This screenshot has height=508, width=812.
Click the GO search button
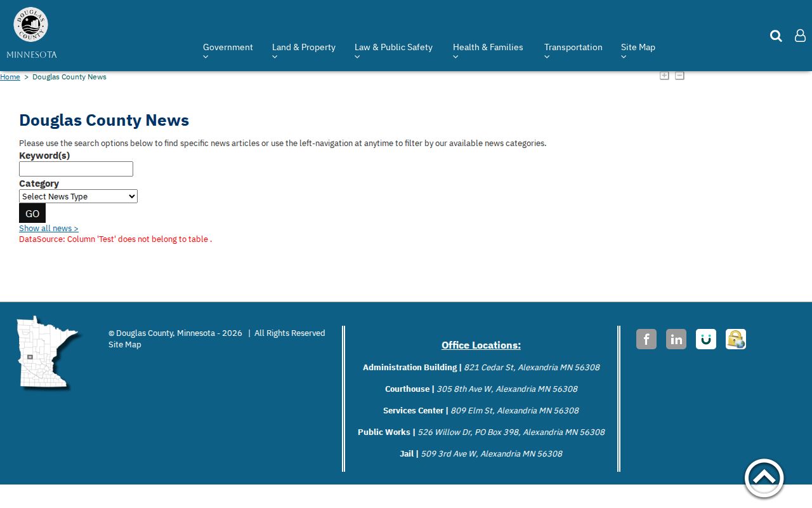click(x=32, y=213)
